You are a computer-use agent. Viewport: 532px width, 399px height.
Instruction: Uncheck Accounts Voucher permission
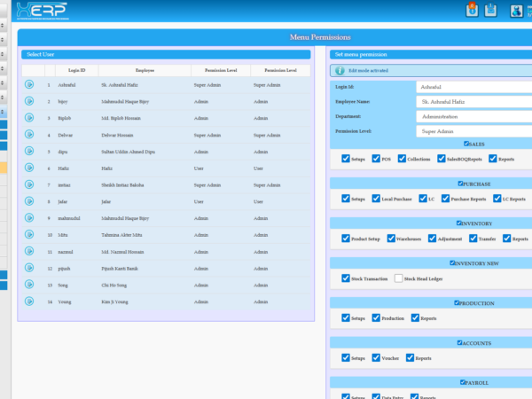click(x=376, y=357)
